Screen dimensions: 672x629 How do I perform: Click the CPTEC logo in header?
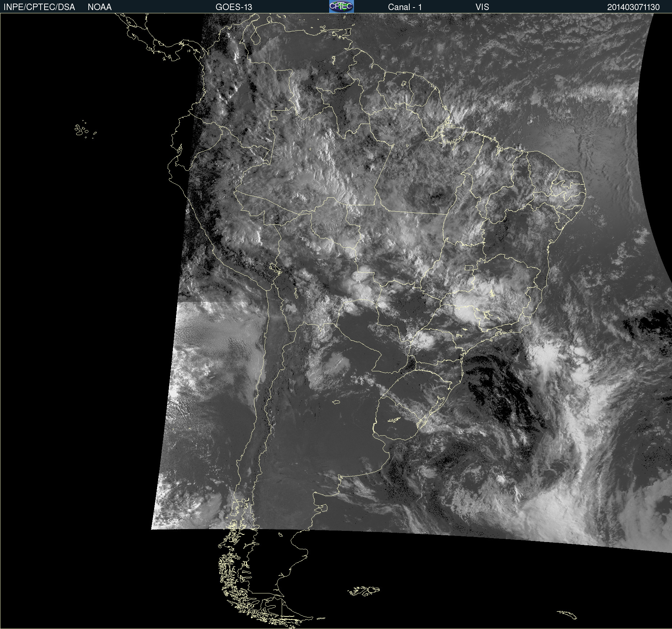pos(341,6)
